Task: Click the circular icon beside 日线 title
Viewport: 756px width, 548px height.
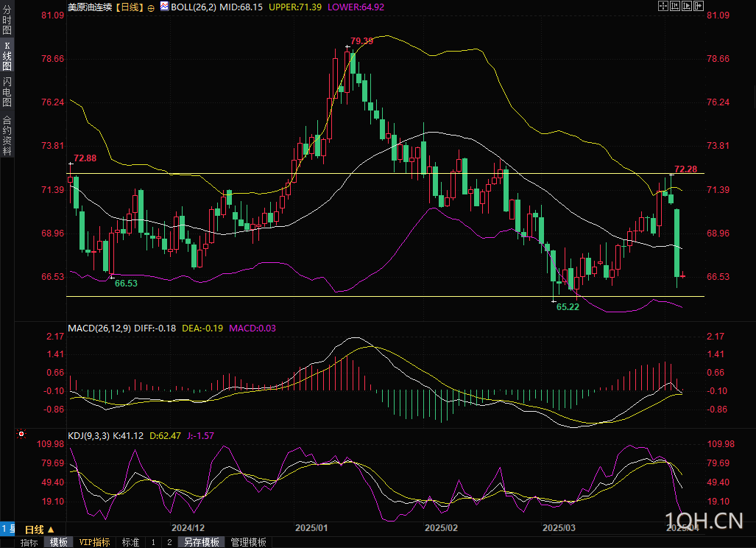Action: point(151,7)
